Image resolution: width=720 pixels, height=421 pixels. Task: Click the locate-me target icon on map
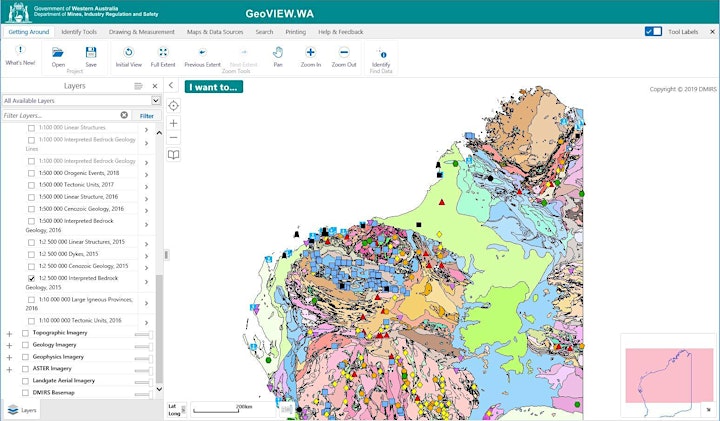click(173, 106)
